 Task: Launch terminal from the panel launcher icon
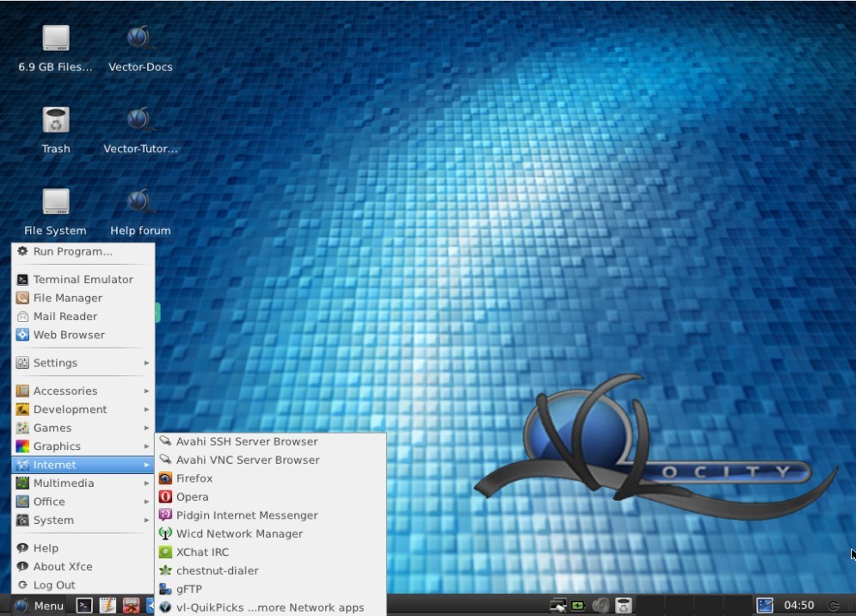(84, 605)
